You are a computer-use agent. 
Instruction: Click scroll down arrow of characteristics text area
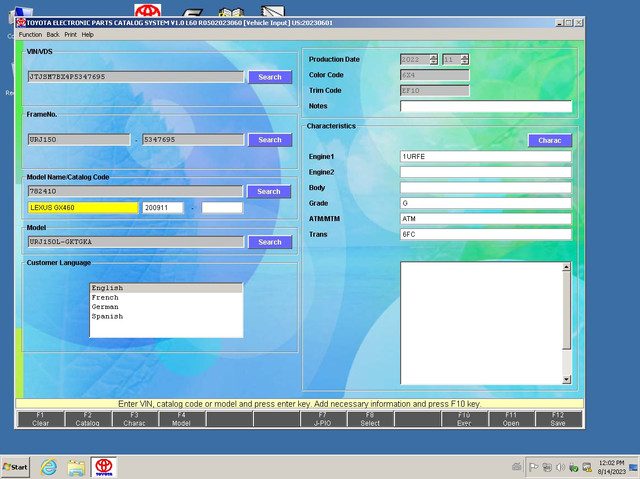(x=566, y=379)
